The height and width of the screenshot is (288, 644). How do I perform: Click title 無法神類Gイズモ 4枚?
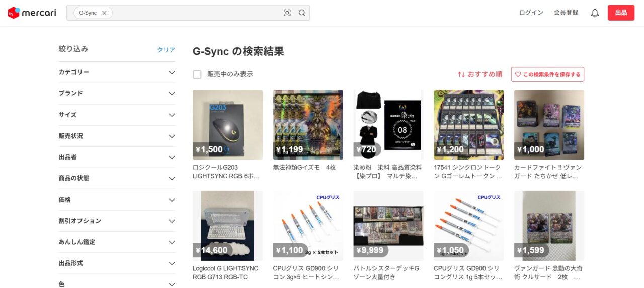tap(304, 167)
